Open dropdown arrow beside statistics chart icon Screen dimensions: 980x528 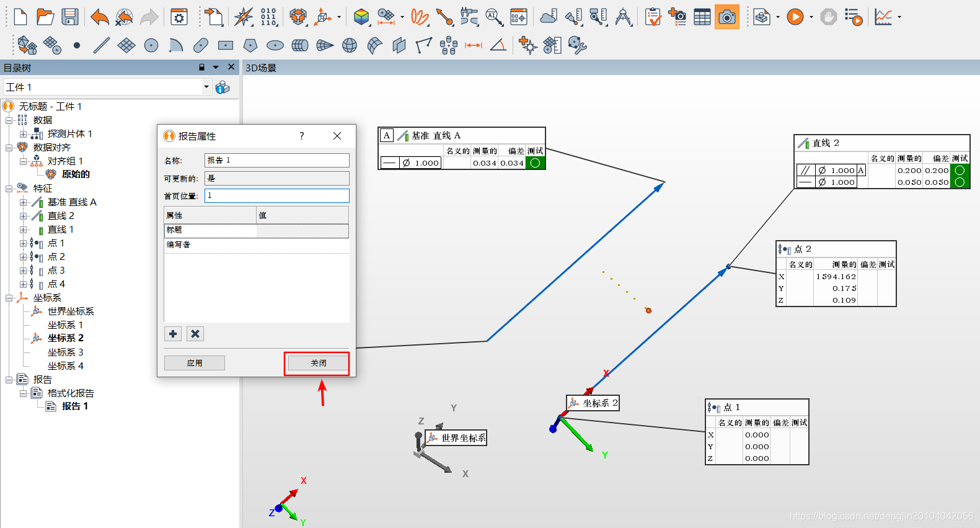pos(899,17)
